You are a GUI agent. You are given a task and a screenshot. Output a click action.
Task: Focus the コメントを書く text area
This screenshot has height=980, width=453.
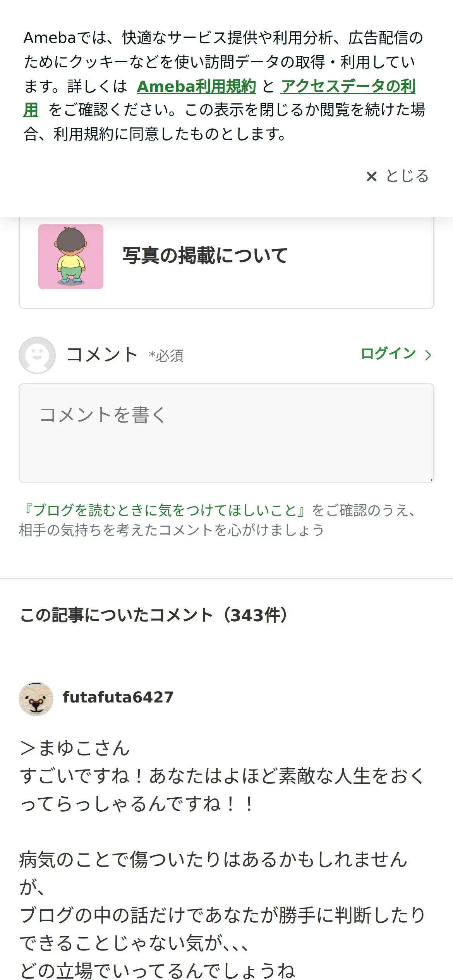tap(226, 433)
